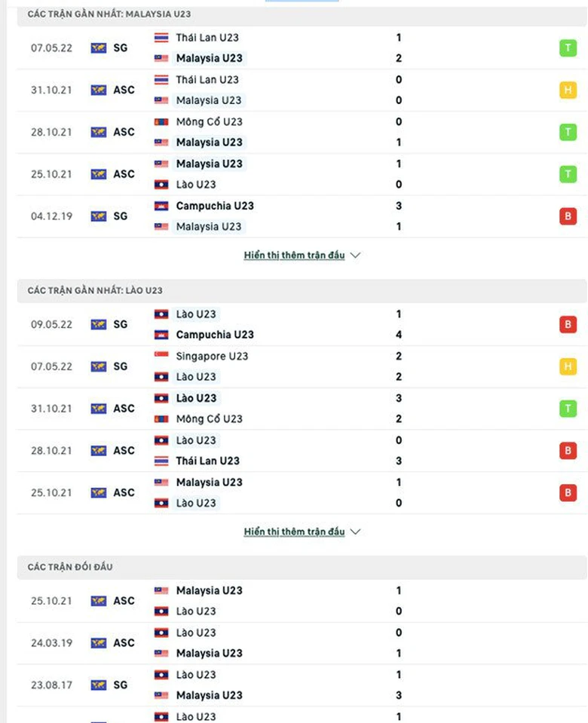Click ASC tournament icon for 24.03.19 head-to-head
This screenshot has width=588, height=723.
tap(99, 643)
